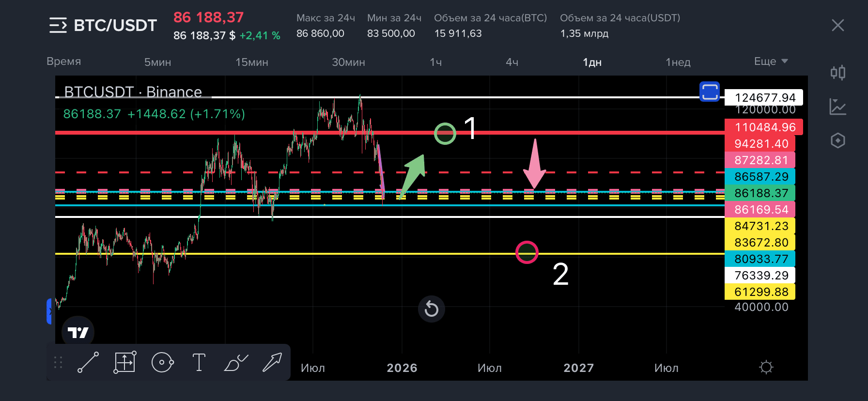868x401 pixels.
Task: Close the chart view with X
Action: 837,25
